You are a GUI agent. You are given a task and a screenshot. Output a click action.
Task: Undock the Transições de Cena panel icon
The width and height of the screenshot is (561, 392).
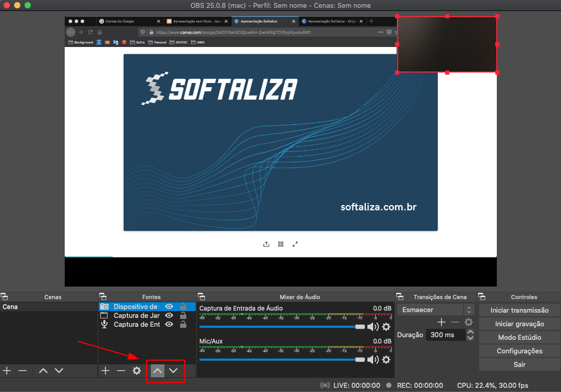coord(400,296)
